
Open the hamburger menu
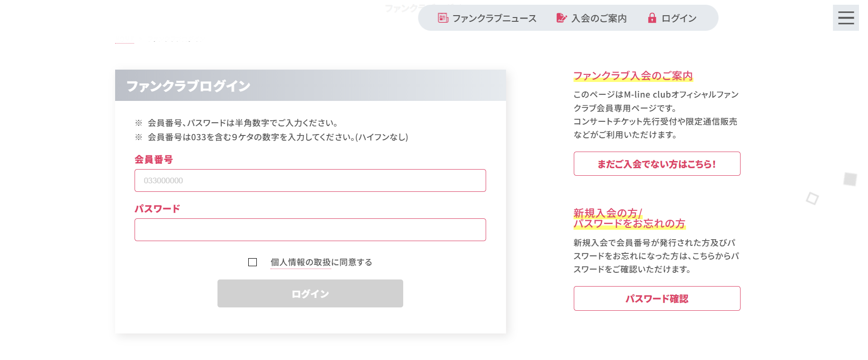tap(846, 18)
